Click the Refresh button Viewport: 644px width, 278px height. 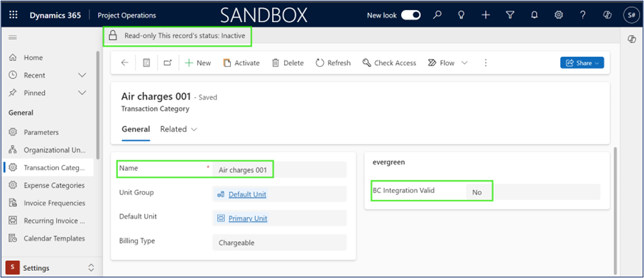coord(333,62)
